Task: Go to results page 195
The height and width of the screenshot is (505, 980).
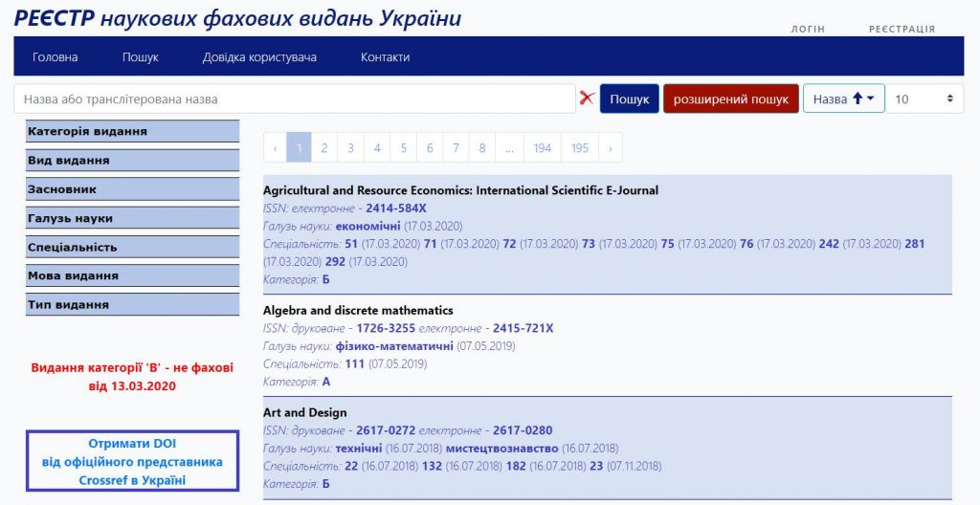Action: click(x=580, y=148)
